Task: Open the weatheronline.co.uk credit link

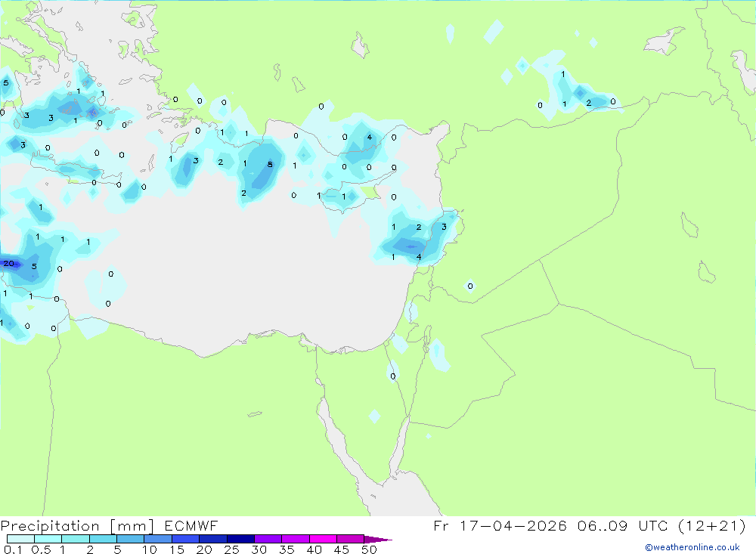Action: point(692,547)
